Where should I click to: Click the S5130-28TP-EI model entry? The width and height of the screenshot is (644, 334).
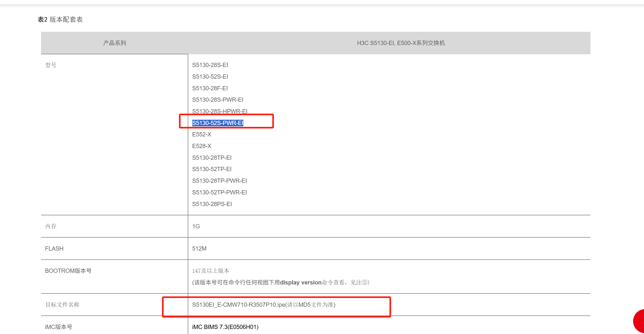(x=212, y=158)
